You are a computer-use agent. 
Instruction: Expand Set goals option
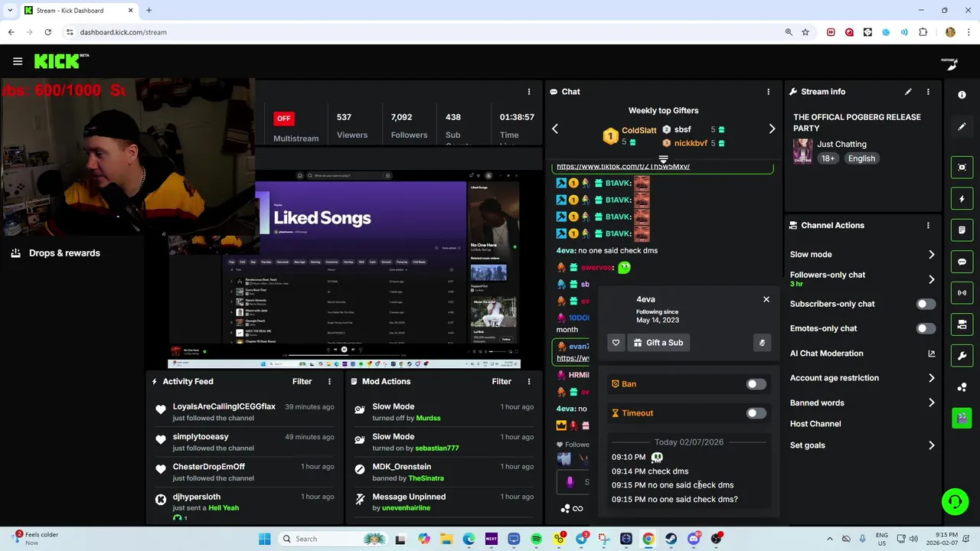pos(931,445)
